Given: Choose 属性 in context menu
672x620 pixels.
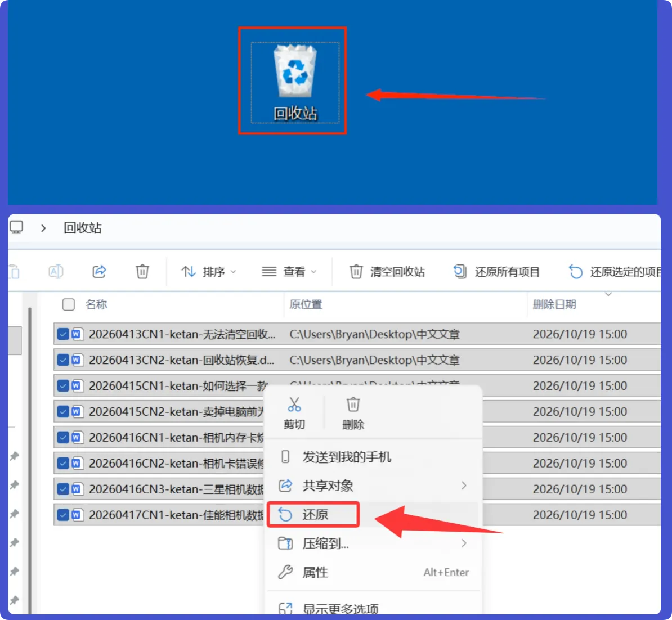Looking at the screenshot, I should (x=373, y=572).
